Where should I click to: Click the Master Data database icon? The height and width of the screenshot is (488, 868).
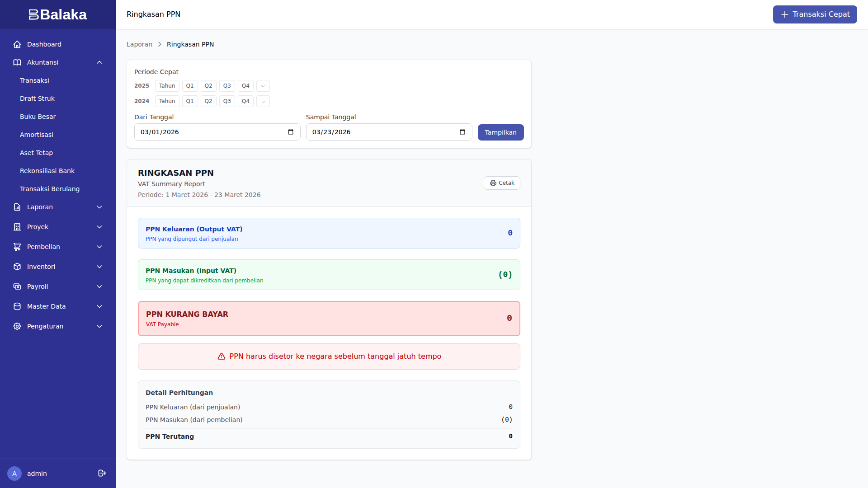pyautogui.click(x=17, y=306)
